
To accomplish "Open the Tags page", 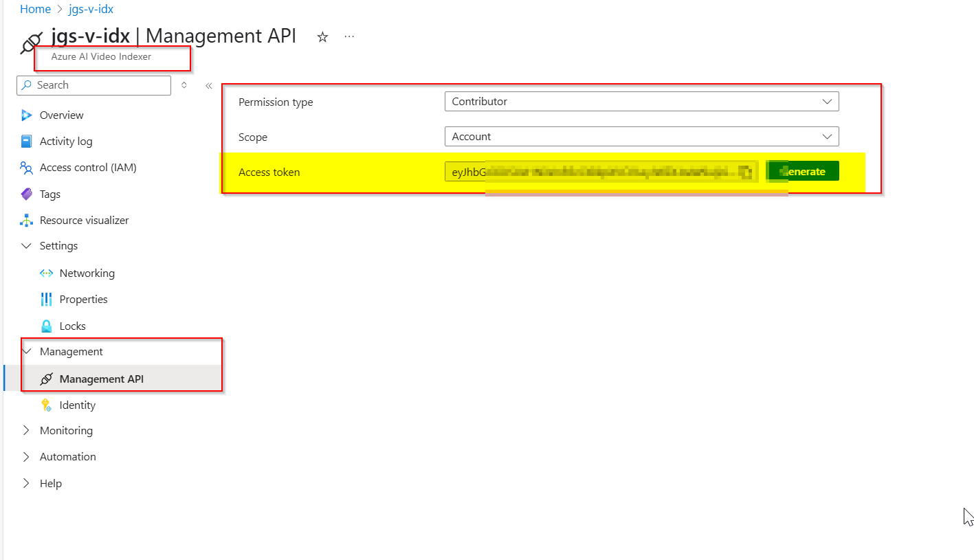I will 50,194.
